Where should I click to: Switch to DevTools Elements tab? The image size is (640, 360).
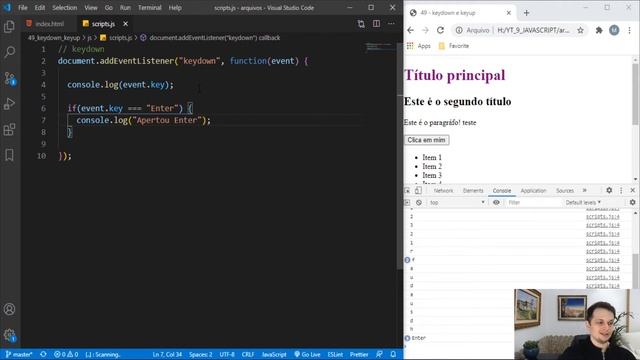coord(473,191)
